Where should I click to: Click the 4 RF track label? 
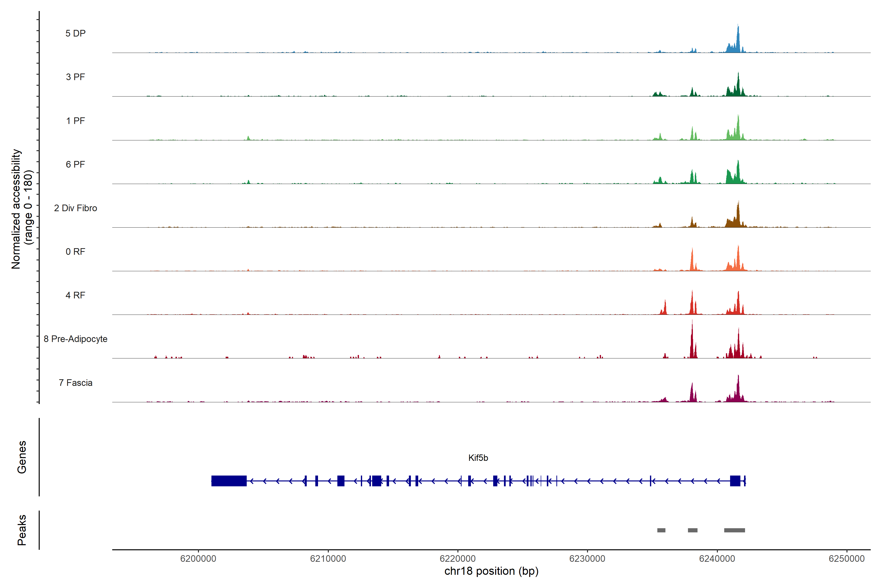point(75,295)
